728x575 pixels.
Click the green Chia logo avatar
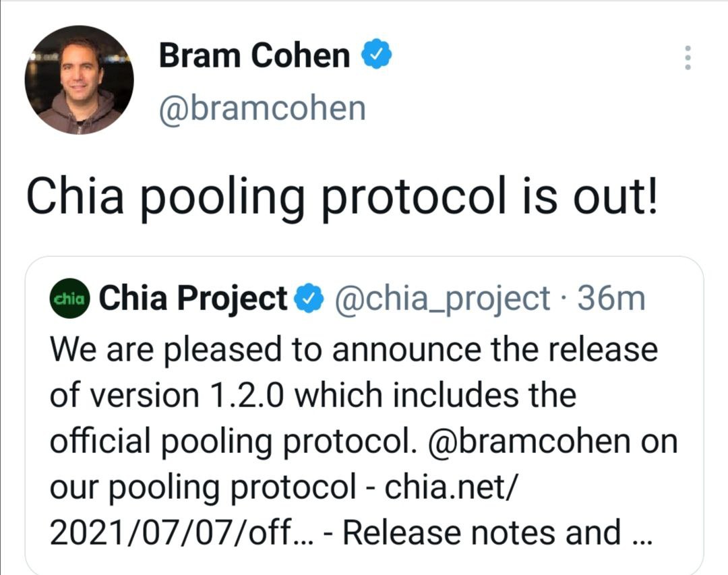[x=69, y=299]
